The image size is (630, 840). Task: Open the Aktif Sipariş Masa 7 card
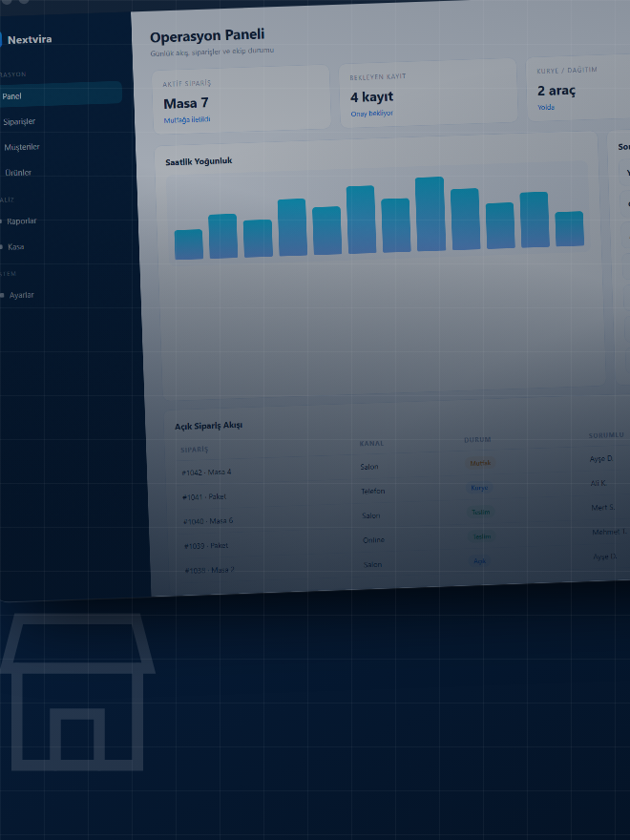tap(241, 99)
